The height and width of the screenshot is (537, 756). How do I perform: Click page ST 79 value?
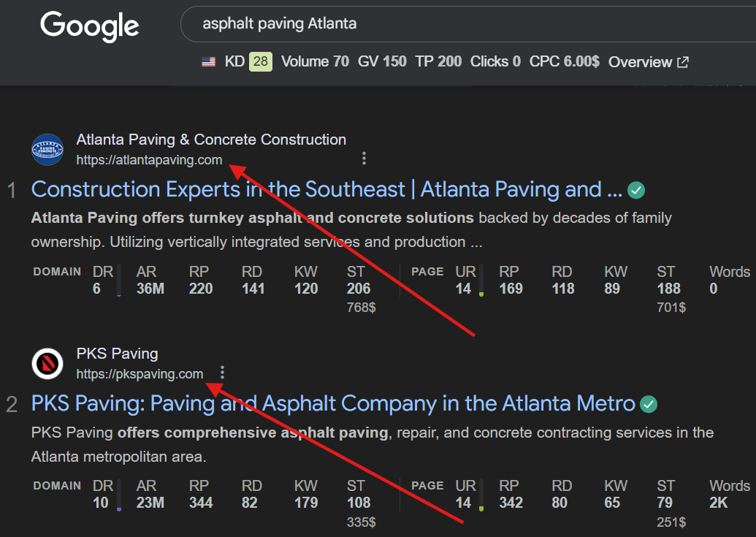click(x=665, y=503)
